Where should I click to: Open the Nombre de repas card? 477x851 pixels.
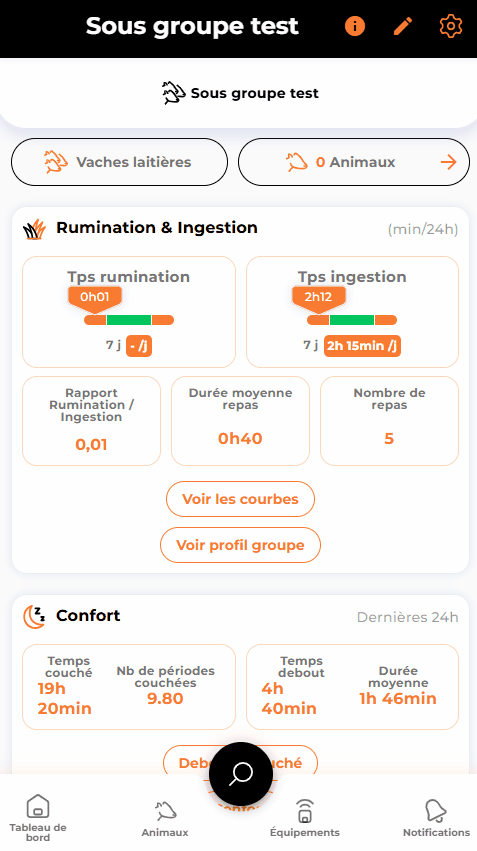pos(389,421)
